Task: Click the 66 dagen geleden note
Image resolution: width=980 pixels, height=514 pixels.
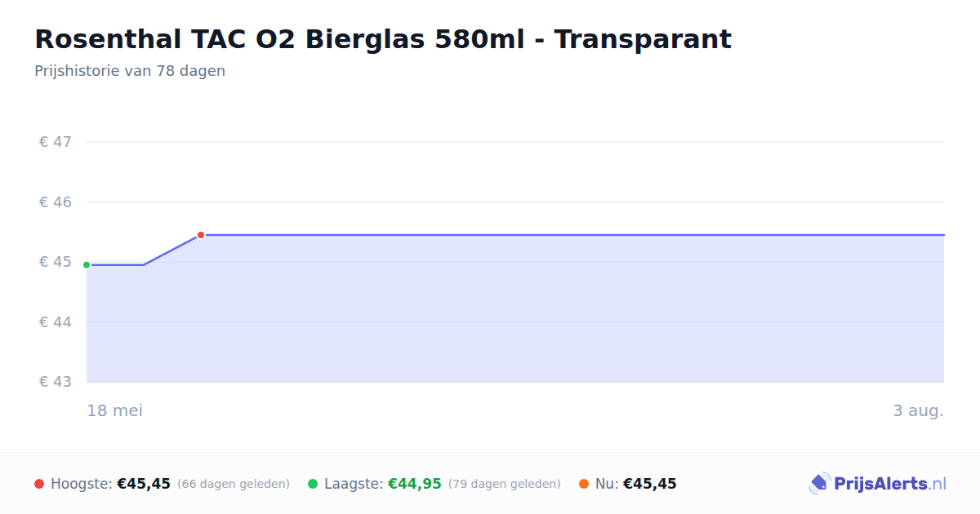Action: pos(234,484)
